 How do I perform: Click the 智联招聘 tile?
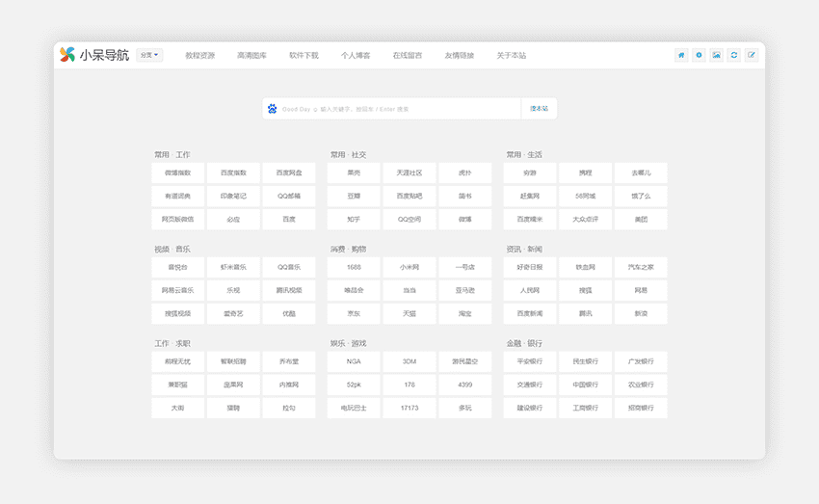(x=233, y=361)
